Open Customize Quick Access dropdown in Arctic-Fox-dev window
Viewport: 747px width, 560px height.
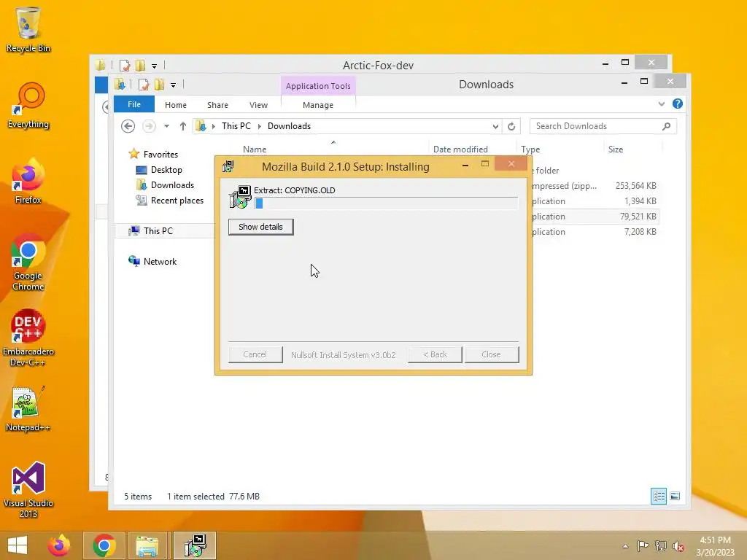[154, 66]
